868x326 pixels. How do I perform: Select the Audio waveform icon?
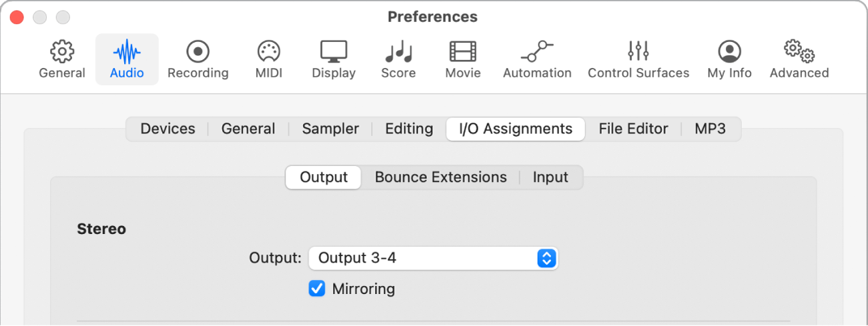pyautogui.click(x=127, y=52)
